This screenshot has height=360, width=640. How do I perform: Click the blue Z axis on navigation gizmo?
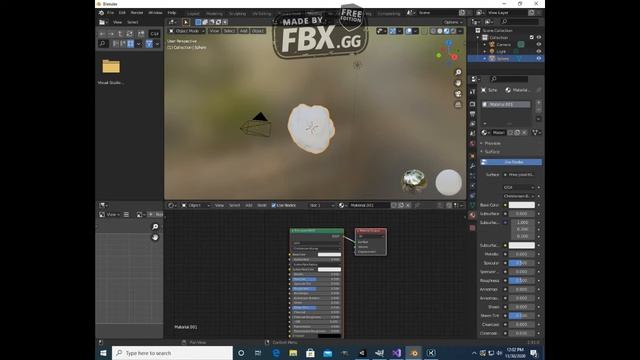point(449,42)
